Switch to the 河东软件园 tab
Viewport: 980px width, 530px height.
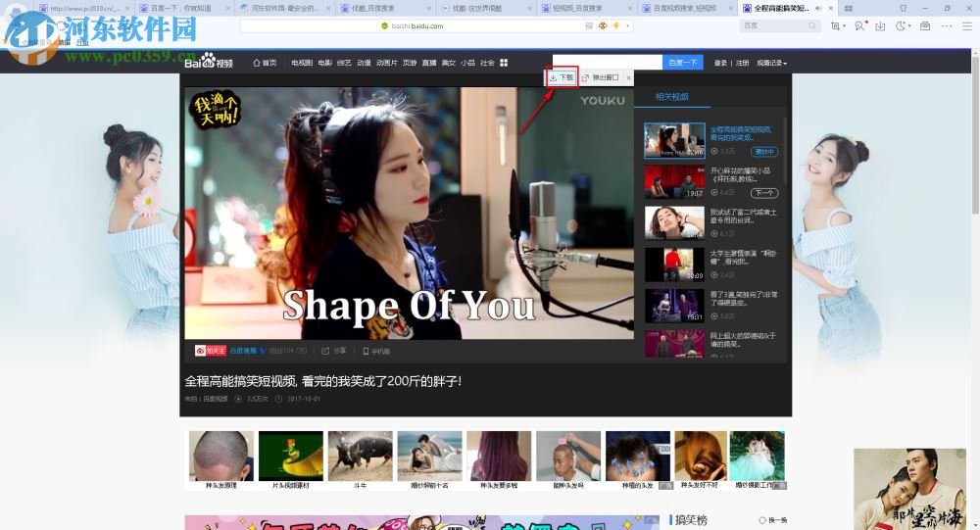(285, 8)
